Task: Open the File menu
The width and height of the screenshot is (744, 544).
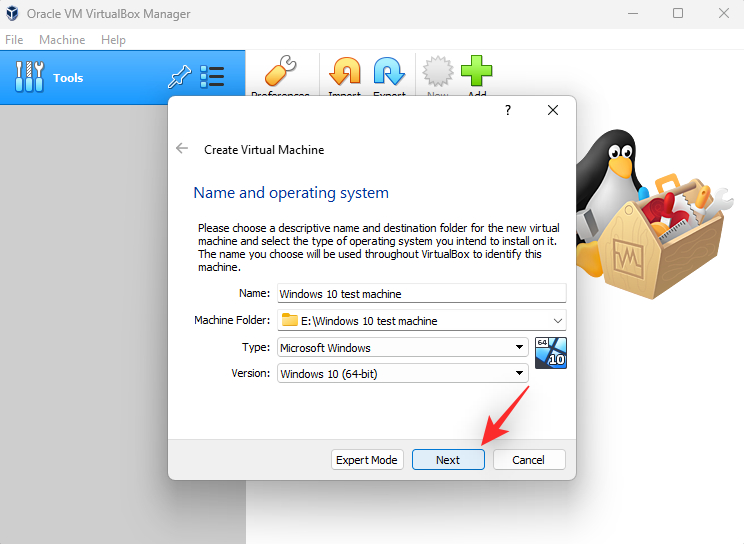Action: tap(14, 40)
